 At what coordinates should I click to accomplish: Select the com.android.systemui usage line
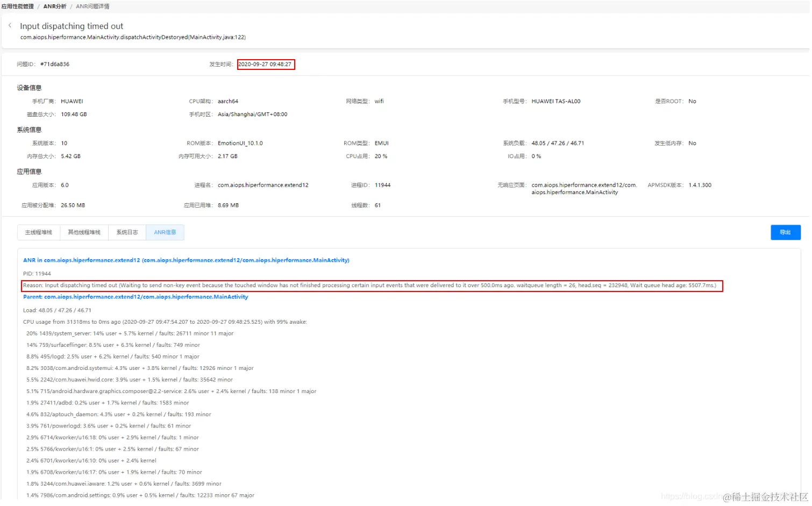[140, 368]
